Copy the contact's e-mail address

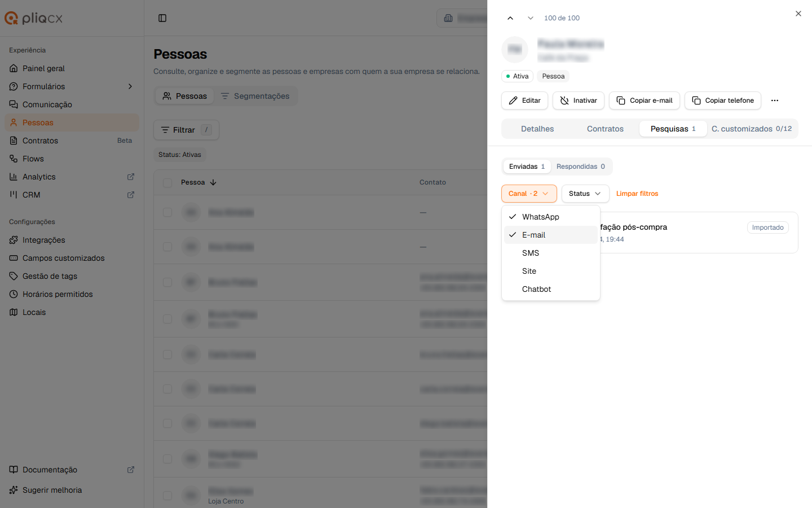point(645,100)
